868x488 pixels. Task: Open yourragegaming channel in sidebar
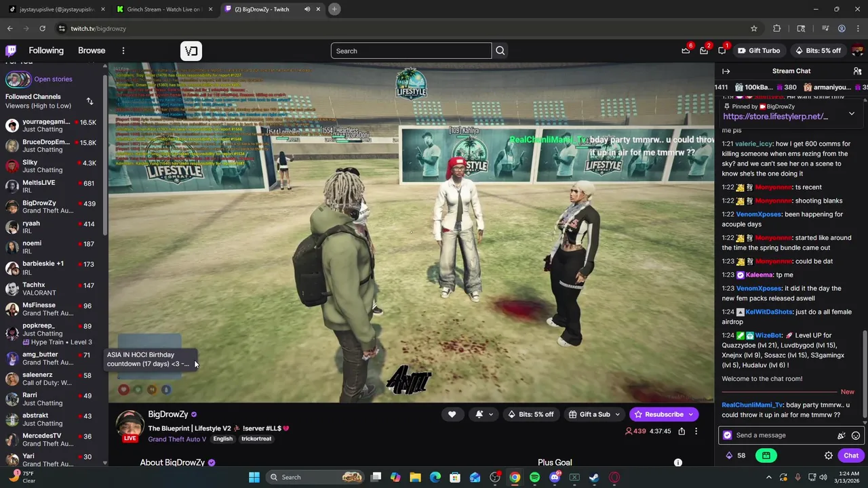[51, 125]
